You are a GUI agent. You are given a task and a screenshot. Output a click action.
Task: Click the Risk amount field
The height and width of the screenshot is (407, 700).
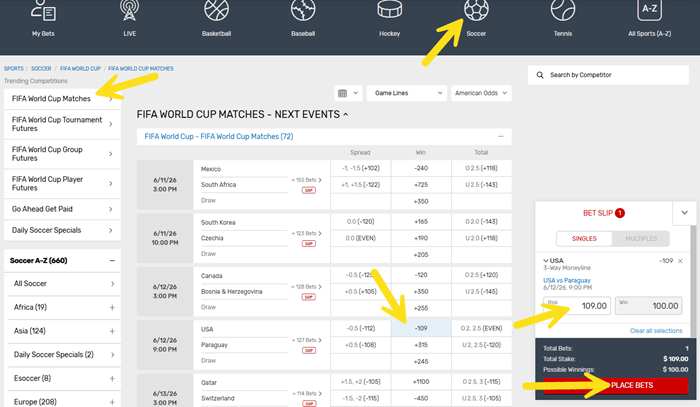(577, 306)
